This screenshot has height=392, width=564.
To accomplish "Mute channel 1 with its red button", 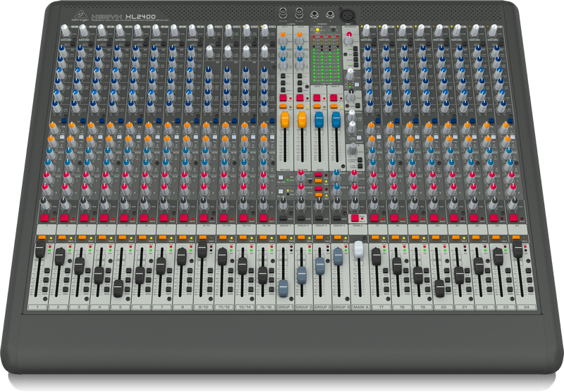I will 43,218.
